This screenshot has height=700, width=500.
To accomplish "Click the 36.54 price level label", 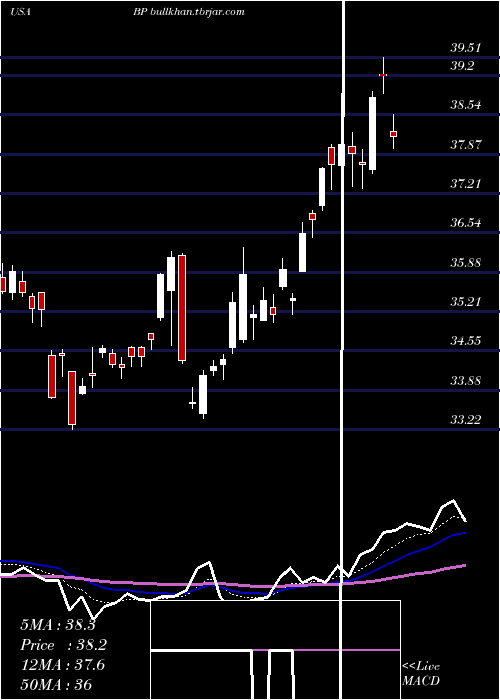I will [x=466, y=223].
